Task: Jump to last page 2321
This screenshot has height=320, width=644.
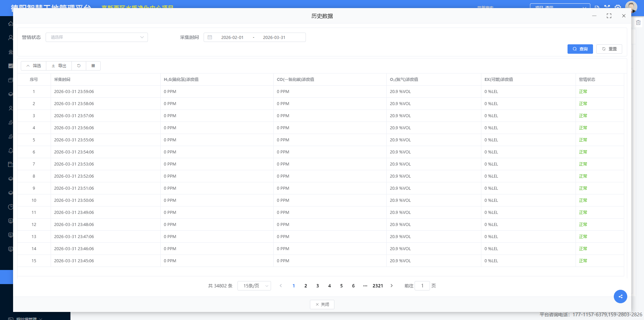Action: coord(378,286)
